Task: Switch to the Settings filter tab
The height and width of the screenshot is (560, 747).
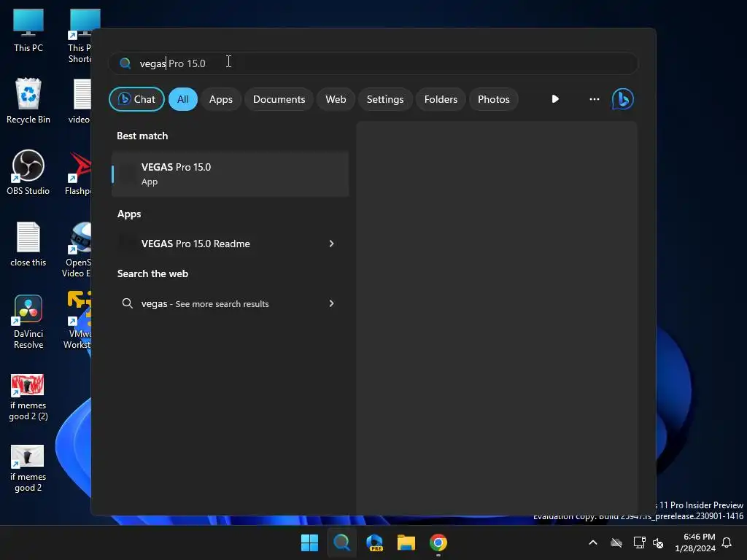Action: (x=385, y=99)
